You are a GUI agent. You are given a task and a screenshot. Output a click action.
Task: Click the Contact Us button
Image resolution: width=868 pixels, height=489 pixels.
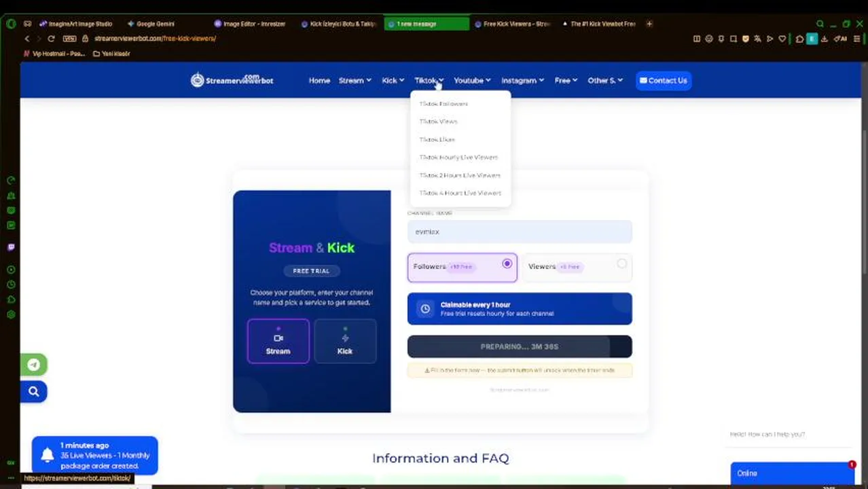click(x=664, y=80)
